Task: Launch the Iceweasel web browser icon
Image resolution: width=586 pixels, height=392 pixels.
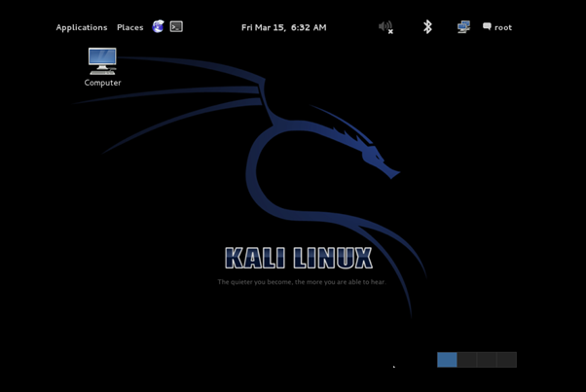Action: pos(158,26)
